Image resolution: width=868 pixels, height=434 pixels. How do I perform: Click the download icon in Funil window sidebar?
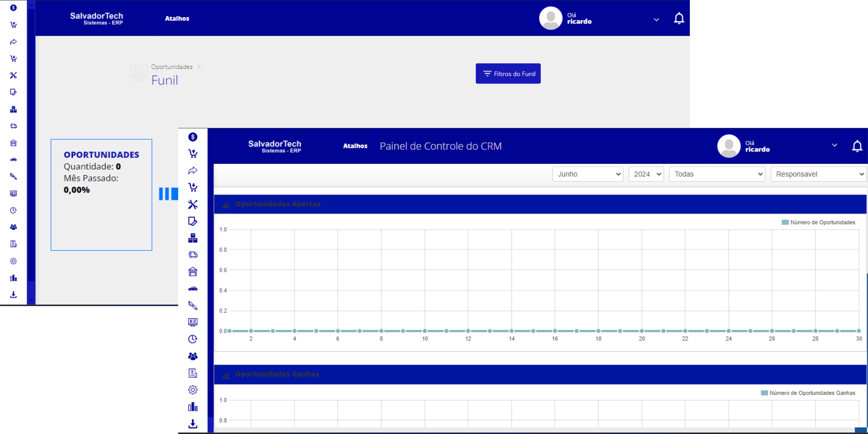point(14,295)
